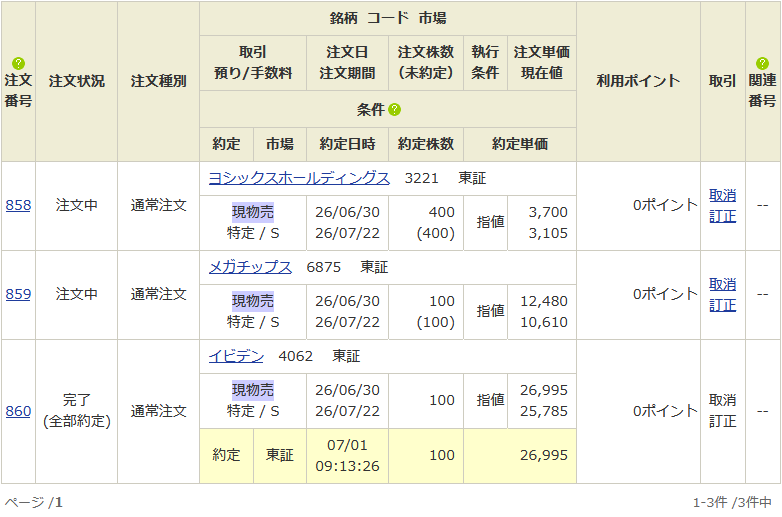The height and width of the screenshot is (517, 782).
Task: Select 現物売 label in order 860
Action: pos(253,390)
